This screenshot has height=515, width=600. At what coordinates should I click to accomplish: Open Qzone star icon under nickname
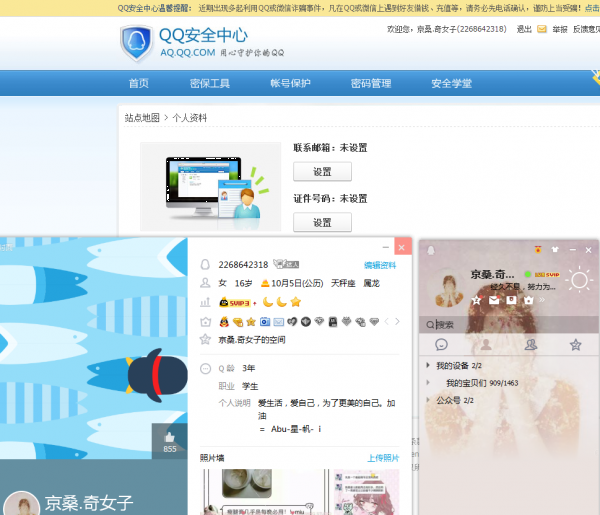[x=476, y=300]
